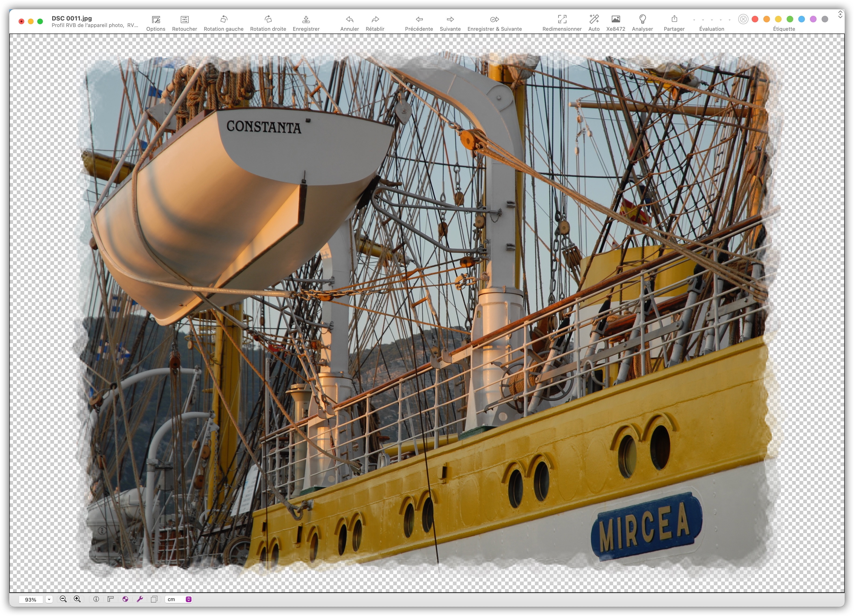
Task: Open the cm units popup
Action: pyautogui.click(x=179, y=599)
